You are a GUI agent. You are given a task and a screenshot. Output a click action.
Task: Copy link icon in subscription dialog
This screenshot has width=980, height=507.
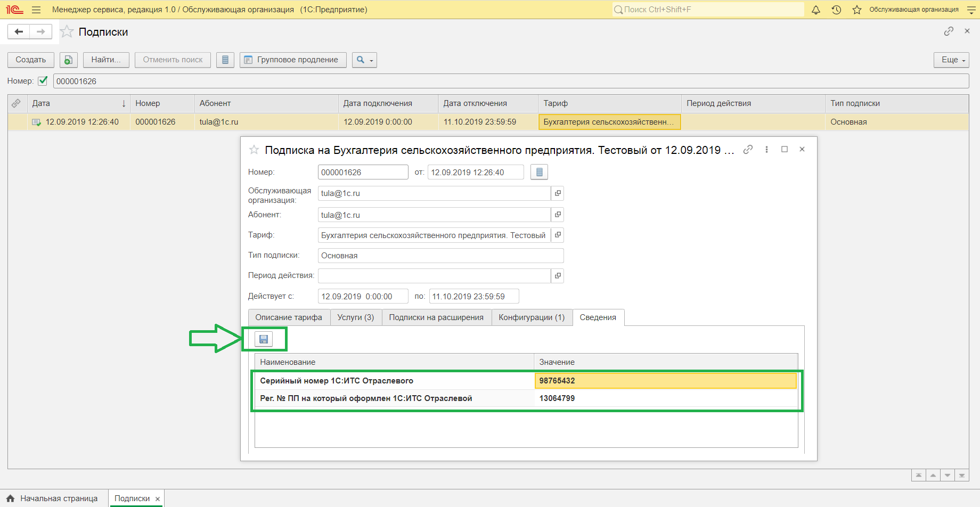point(748,150)
